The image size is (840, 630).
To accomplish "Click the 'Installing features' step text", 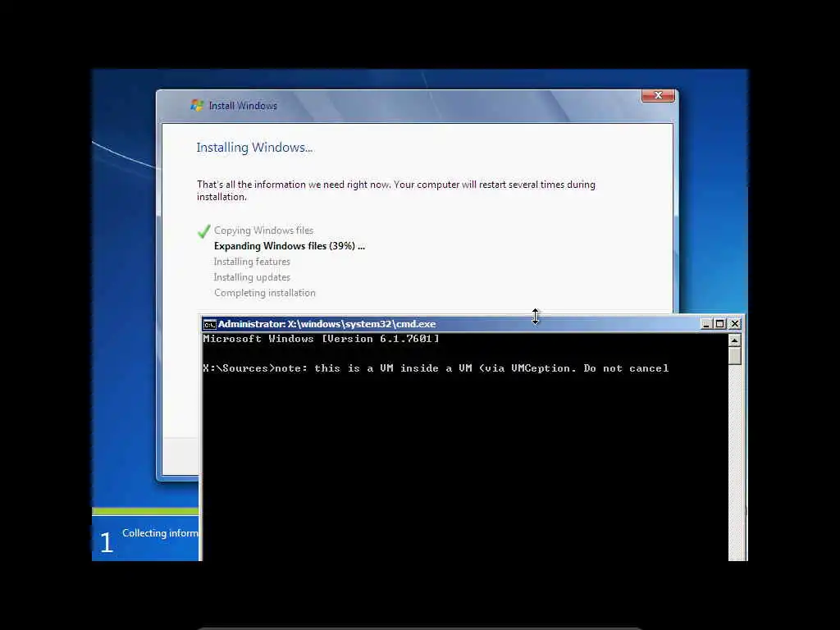I will click(x=252, y=262).
